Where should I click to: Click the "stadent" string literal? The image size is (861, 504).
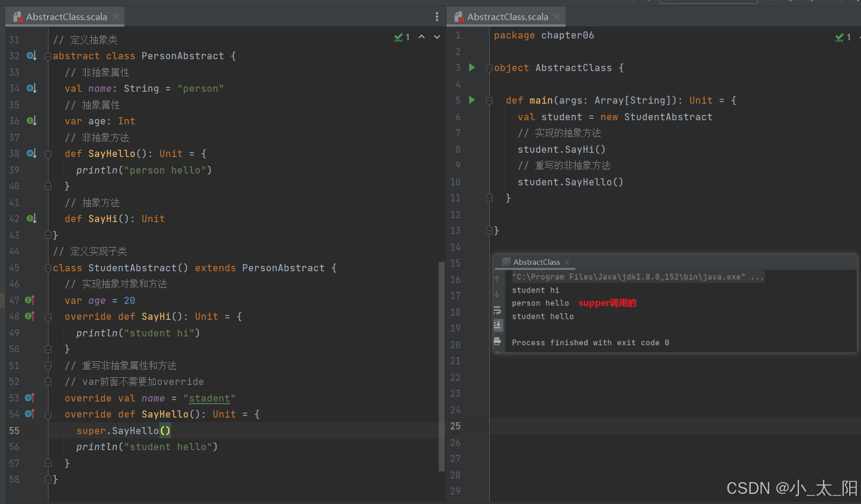(210, 398)
